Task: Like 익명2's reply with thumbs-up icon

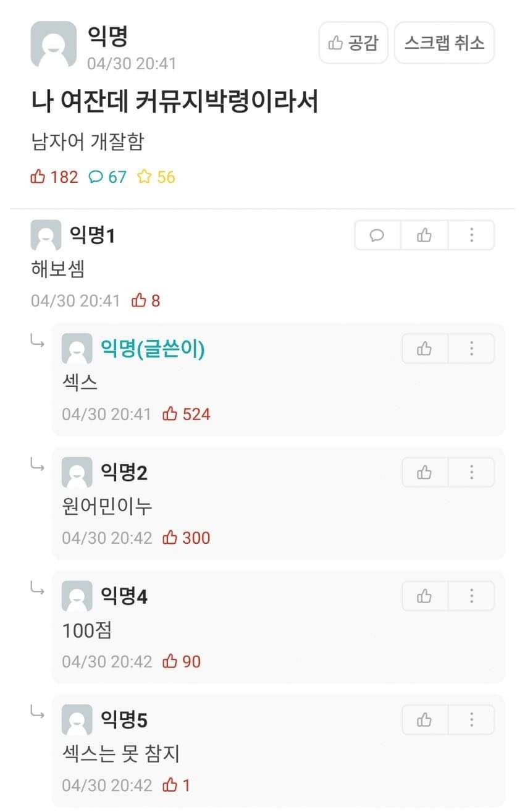Action: 424,473
